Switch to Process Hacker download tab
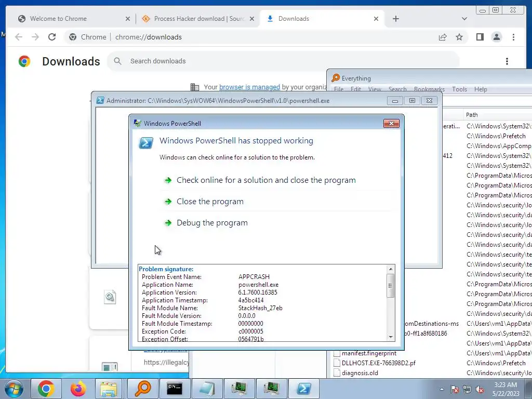Image resolution: width=532 pixels, height=399 pixels. click(198, 19)
